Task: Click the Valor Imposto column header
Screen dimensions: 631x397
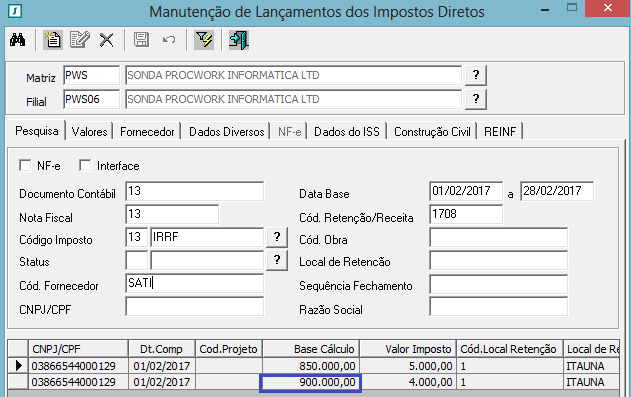Action: 408,349
